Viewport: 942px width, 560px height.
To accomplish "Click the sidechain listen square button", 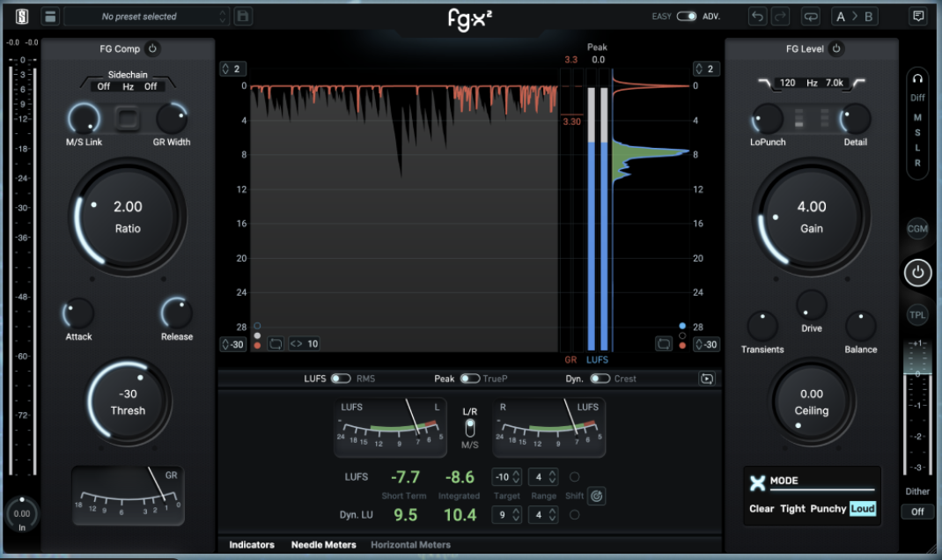I will pyautogui.click(x=128, y=118).
